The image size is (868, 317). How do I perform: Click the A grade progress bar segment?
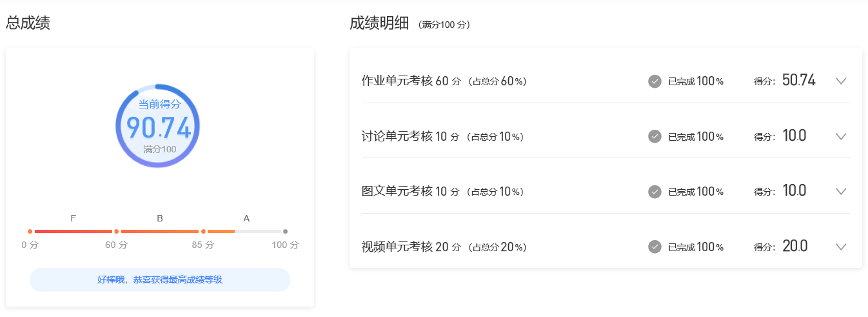coord(244,231)
